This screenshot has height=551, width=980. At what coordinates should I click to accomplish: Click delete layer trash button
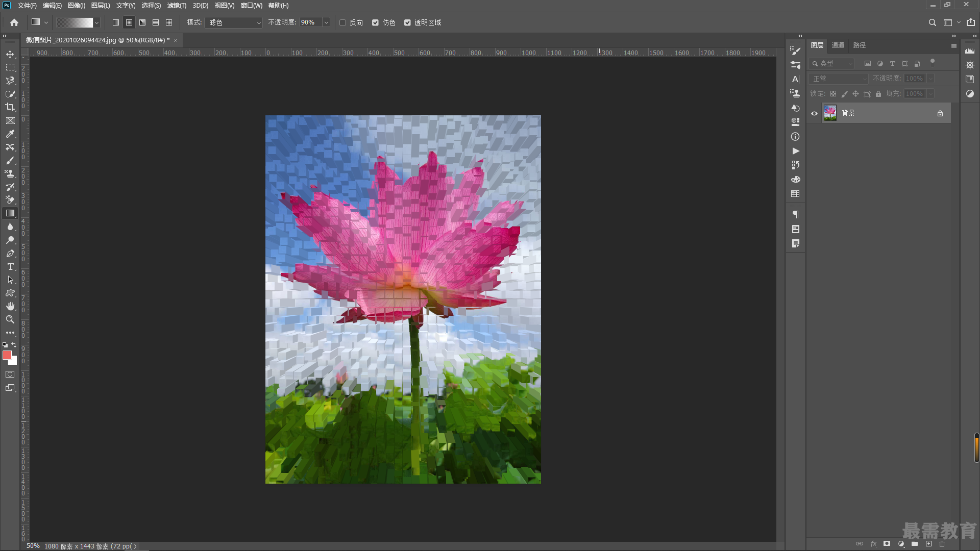click(942, 544)
